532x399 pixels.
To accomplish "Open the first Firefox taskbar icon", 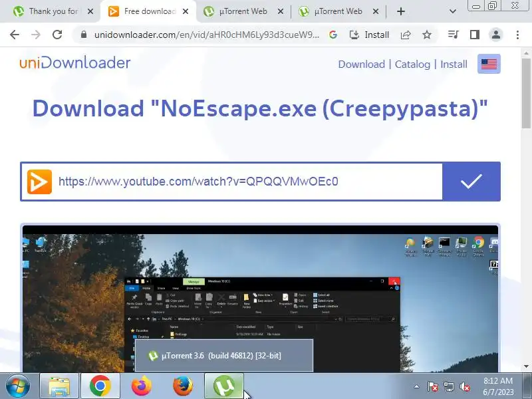I will click(142, 386).
